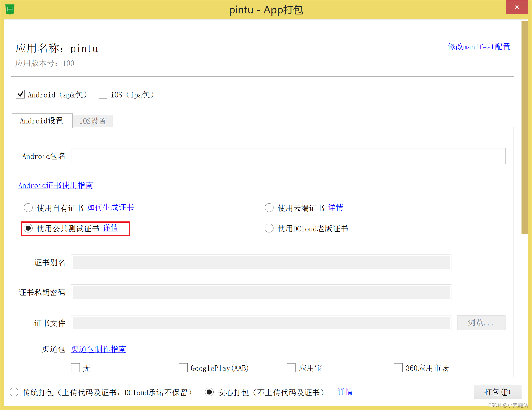This screenshot has height=410, width=532.
Task: Click the 浏览... certificate file button
Action: point(481,323)
